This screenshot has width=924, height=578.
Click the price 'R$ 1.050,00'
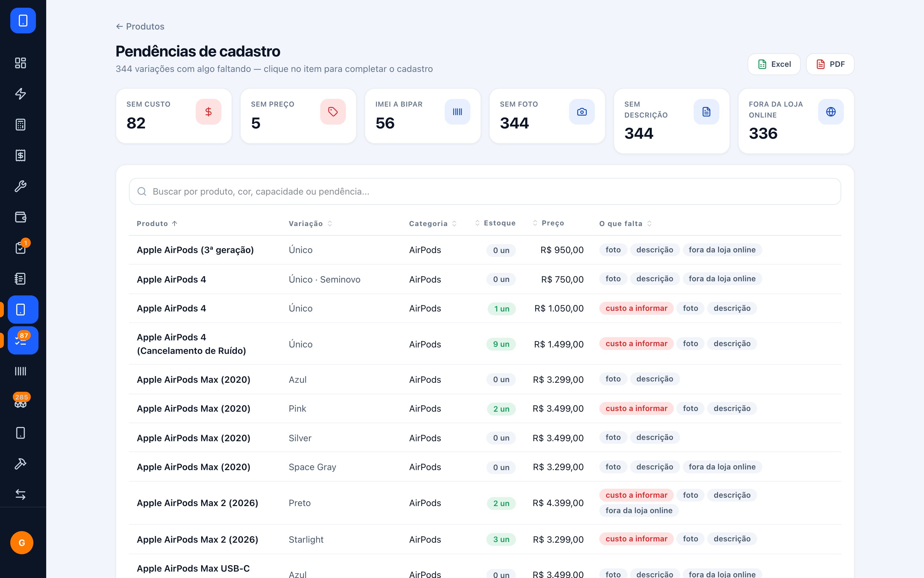coord(559,309)
